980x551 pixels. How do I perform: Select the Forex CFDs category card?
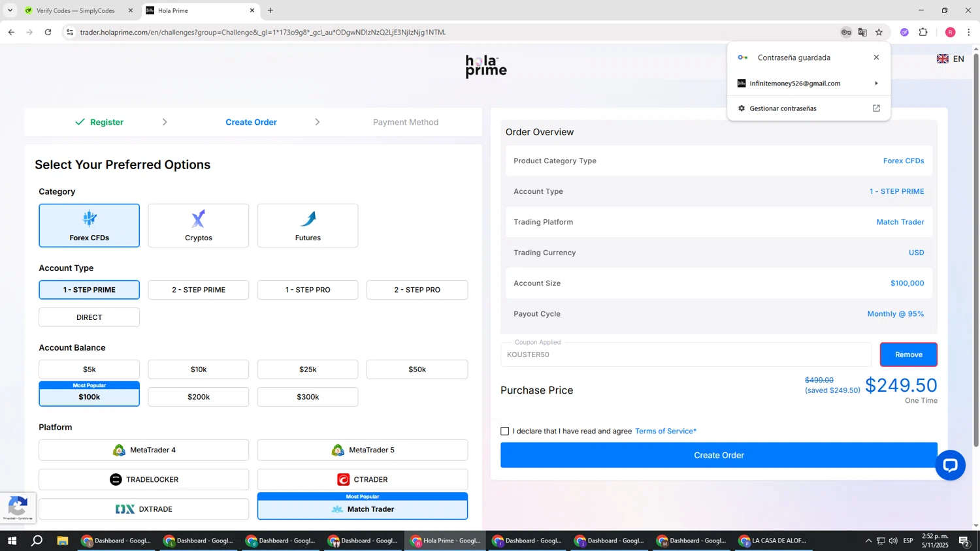[x=89, y=225]
